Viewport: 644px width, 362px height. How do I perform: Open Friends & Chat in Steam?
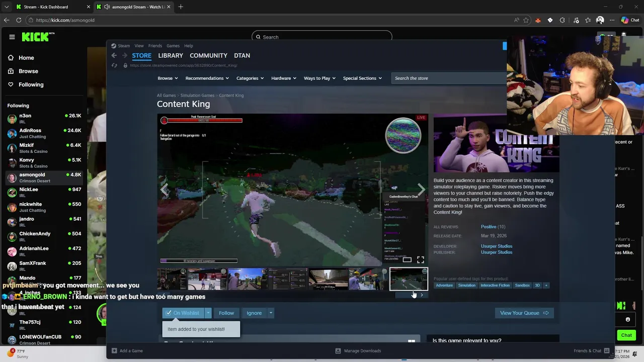click(592, 350)
